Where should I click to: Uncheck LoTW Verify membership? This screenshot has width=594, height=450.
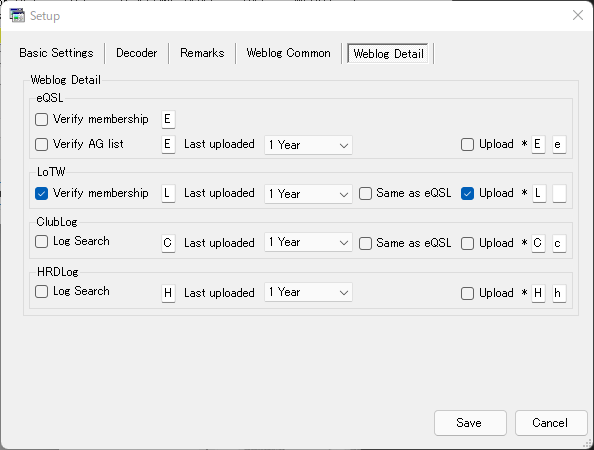point(41,193)
